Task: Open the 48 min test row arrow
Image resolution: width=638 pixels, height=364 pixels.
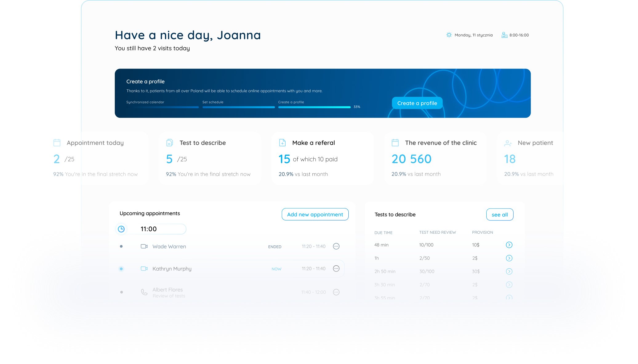Action: pyautogui.click(x=509, y=245)
